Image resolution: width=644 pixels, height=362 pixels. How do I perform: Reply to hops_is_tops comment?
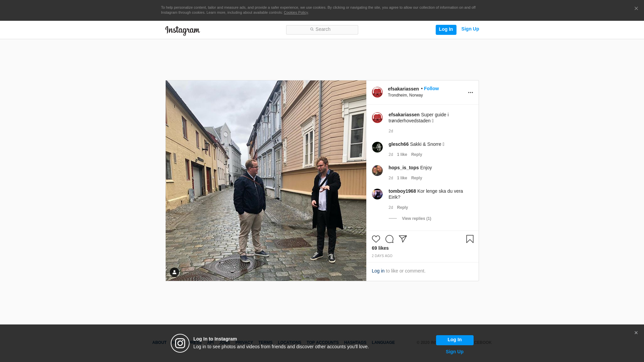tap(417, 178)
